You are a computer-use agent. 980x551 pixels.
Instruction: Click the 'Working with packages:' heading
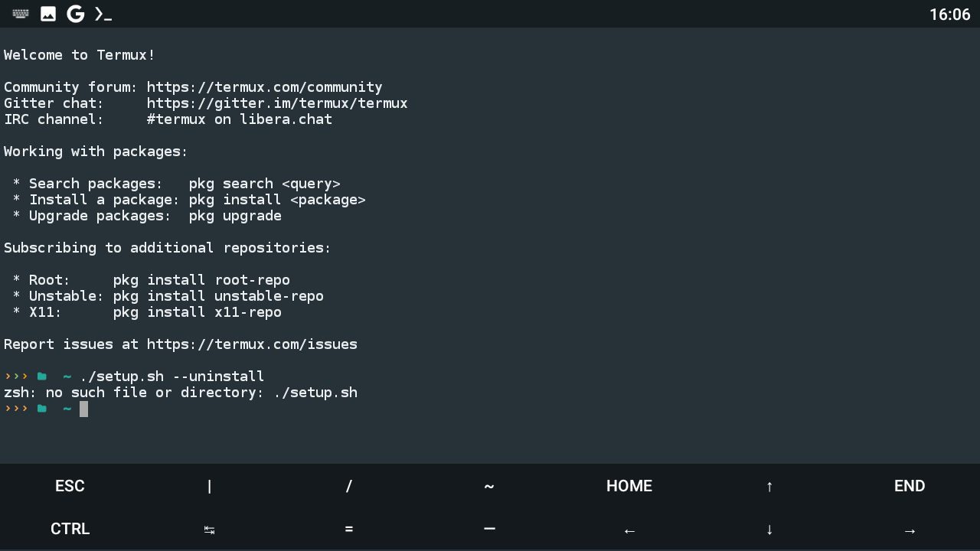[x=96, y=152]
